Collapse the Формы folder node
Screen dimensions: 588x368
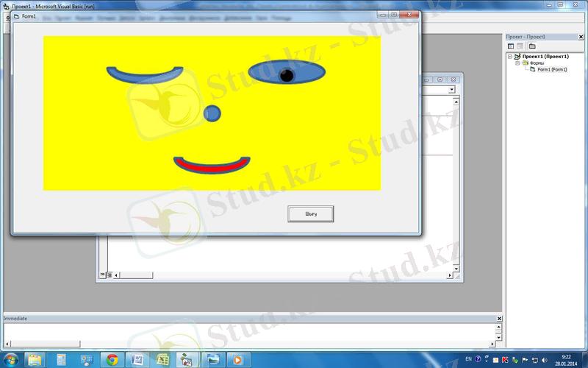517,63
